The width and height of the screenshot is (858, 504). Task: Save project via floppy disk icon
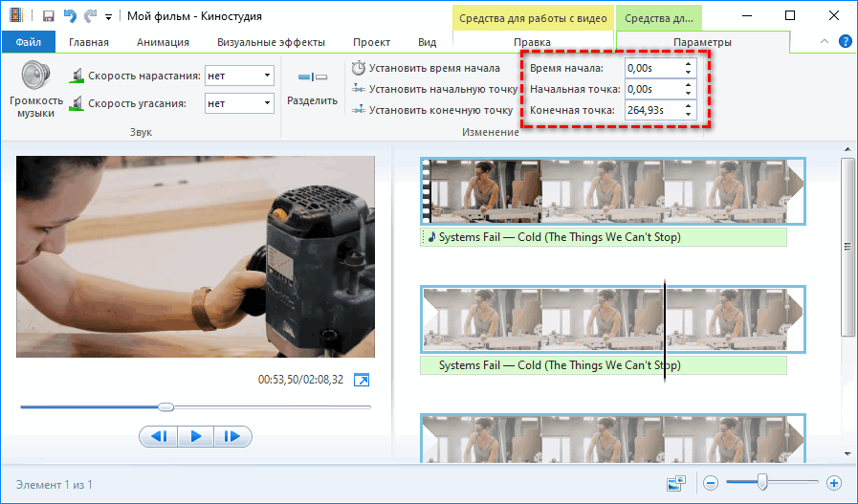48,16
